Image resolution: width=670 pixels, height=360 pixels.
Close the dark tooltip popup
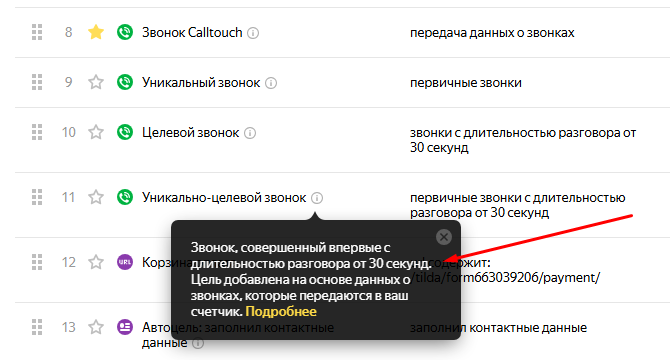444,237
